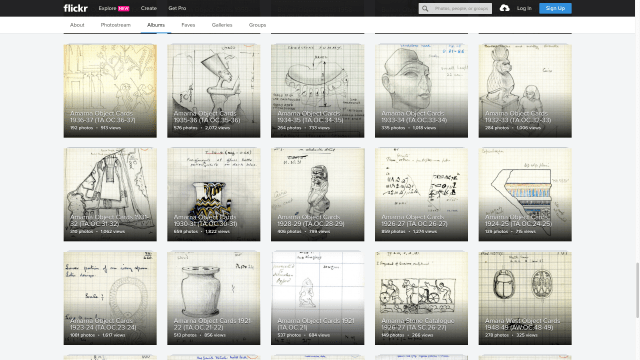The image size is (640, 360).
Task: Click the Sign Up button
Action: point(555,8)
